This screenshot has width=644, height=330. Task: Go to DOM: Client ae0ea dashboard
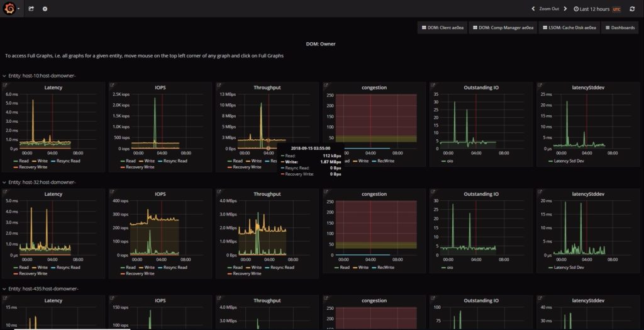pyautogui.click(x=443, y=28)
